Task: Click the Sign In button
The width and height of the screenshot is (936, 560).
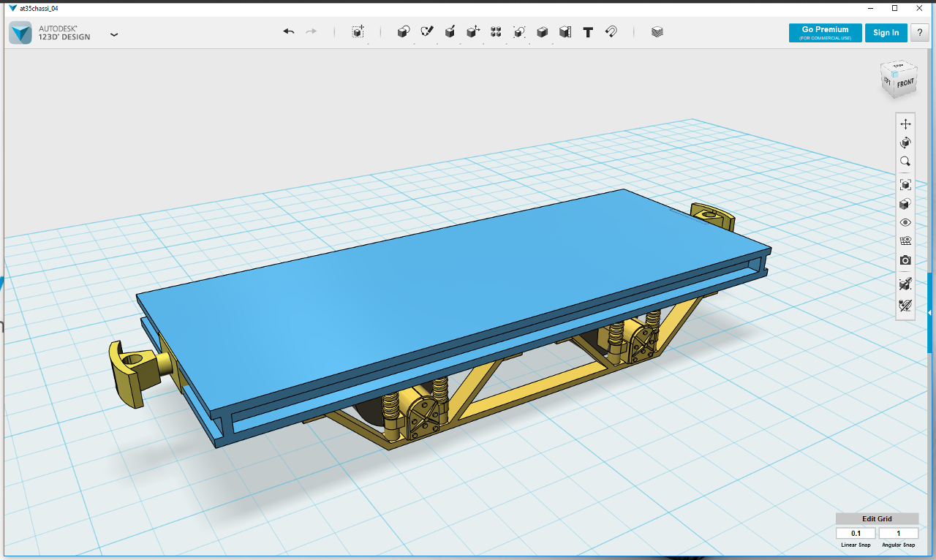Action: point(886,33)
